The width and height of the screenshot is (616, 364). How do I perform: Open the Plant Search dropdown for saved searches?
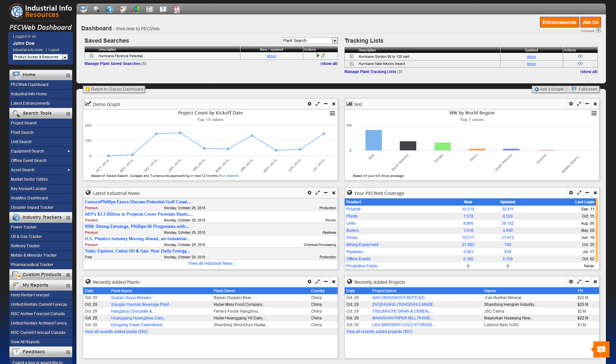coord(334,40)
